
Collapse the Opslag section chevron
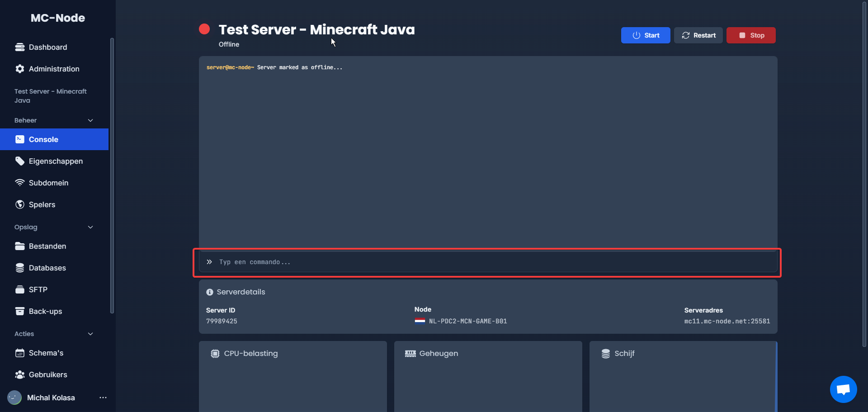click(90, 227)
